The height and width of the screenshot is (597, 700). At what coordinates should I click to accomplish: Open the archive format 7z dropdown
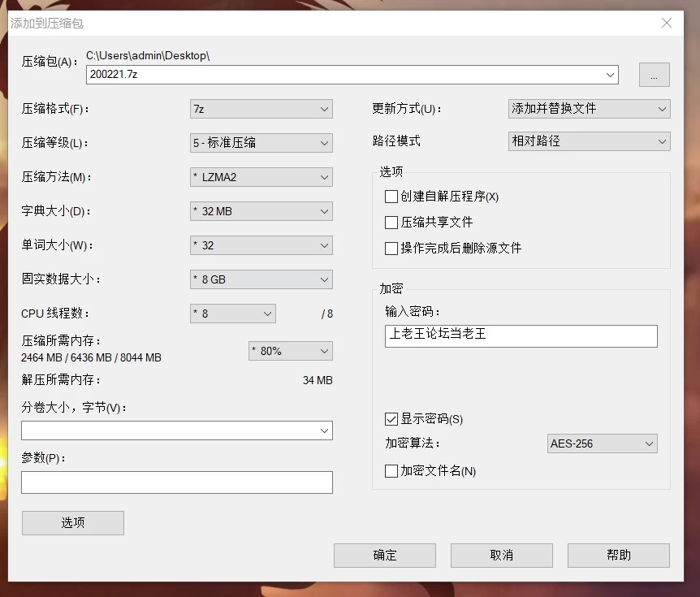pyautogui.click(x=261, y=109)
